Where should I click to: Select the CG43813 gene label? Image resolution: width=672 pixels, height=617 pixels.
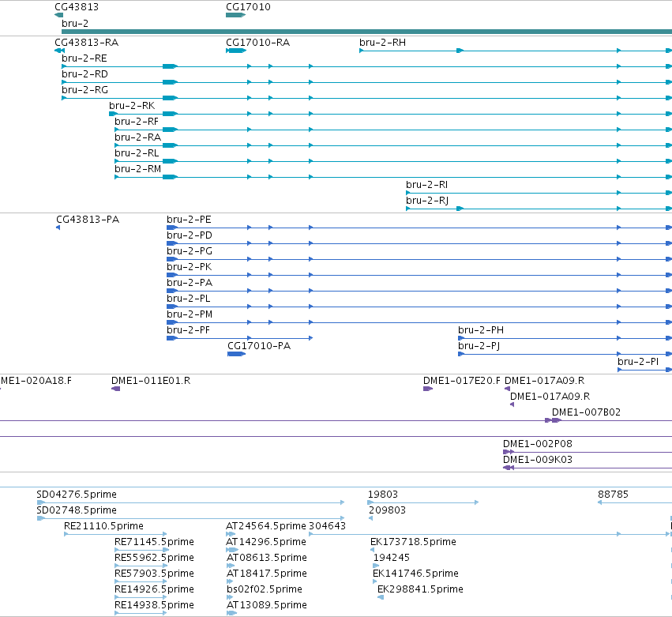(77, 7)
